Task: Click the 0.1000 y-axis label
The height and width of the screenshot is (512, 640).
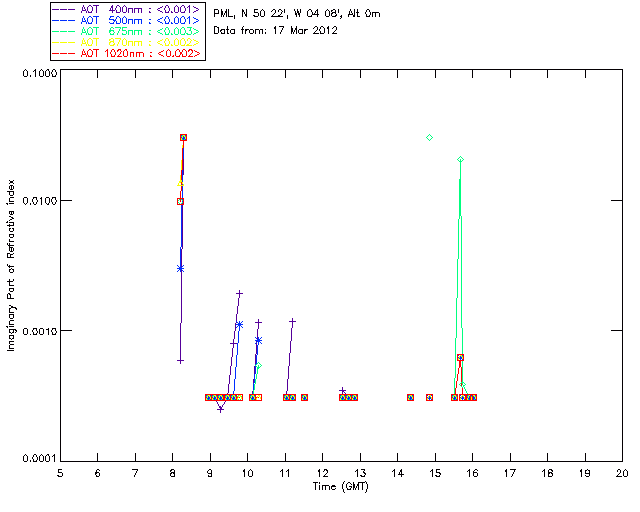Action: pos(40,73)
